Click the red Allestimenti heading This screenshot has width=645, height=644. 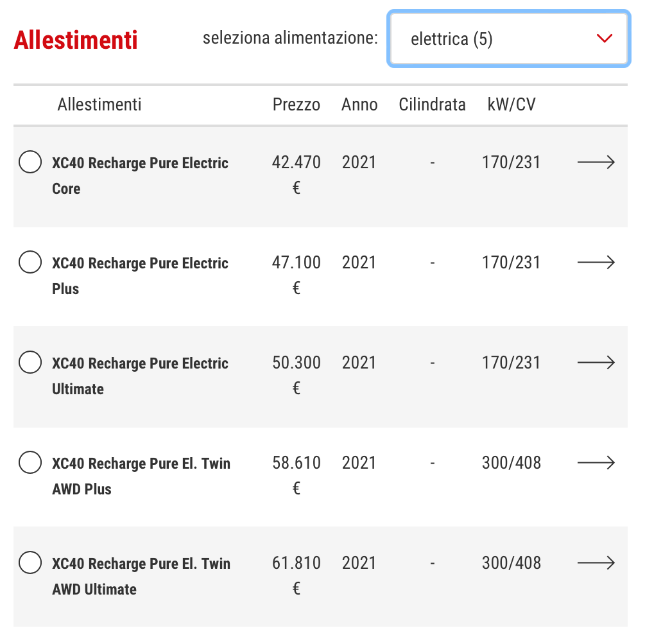[76, 40]
